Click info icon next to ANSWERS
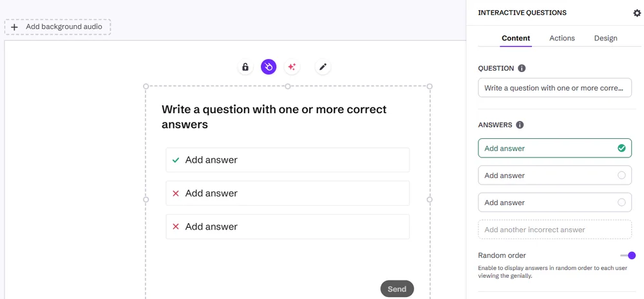The width and height of the screenshot is (644, 299). [x=520, y=125]
